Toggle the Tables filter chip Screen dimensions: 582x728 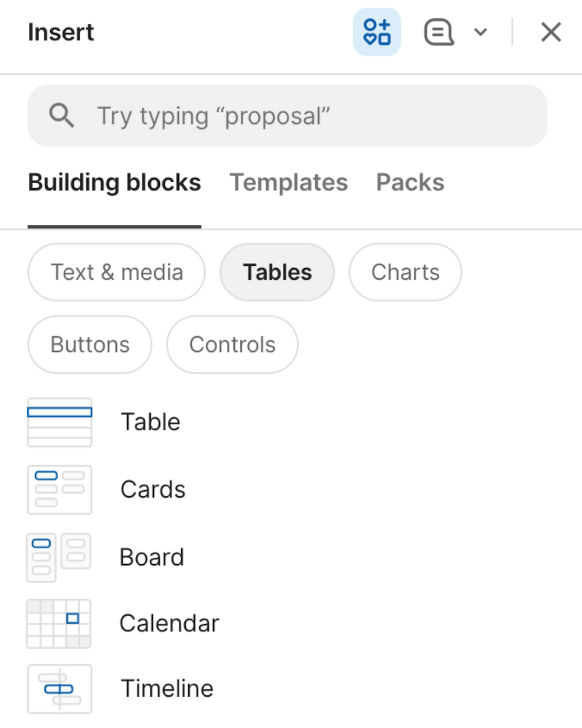(x=277, y=272)
